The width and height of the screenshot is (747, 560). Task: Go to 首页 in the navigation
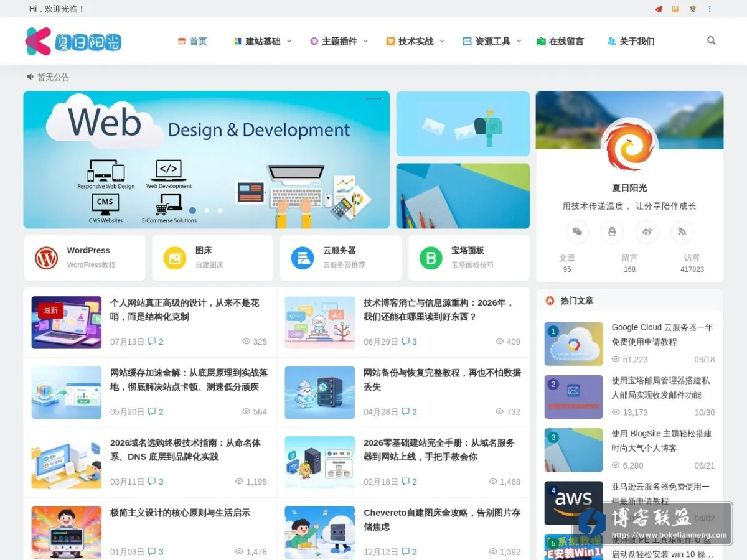point(192,41)
